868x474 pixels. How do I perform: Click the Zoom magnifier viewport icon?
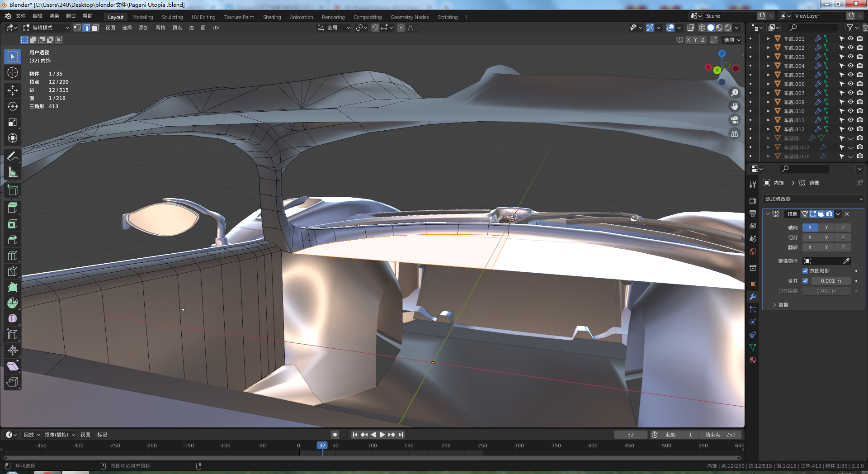click(x=735, y=93)
